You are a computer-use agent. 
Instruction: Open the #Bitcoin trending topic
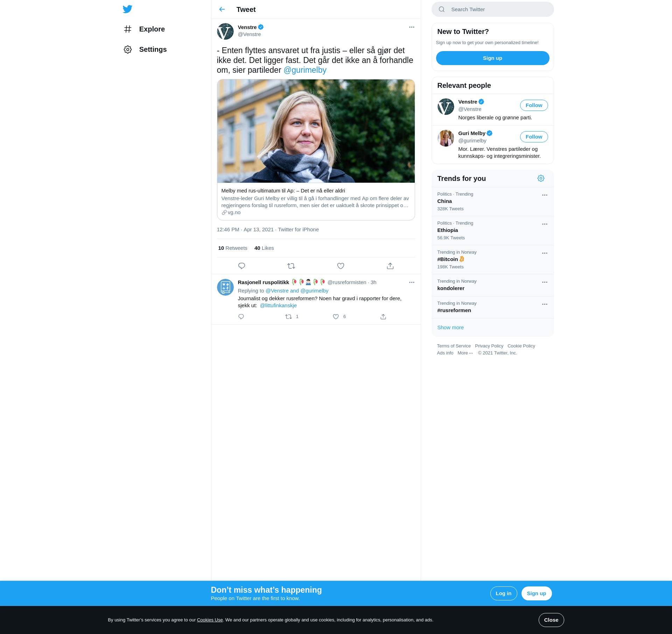[x=492, y=260]
